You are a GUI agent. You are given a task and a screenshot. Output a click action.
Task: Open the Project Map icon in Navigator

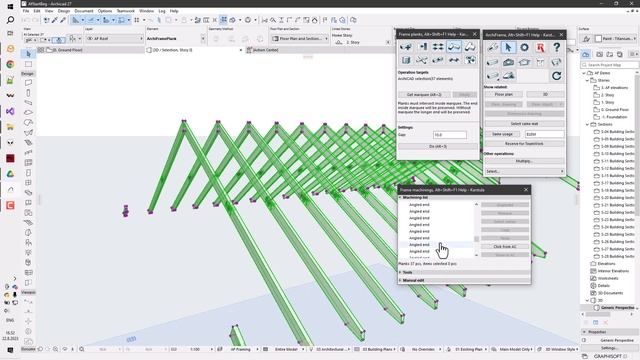(x=586, y=54)
